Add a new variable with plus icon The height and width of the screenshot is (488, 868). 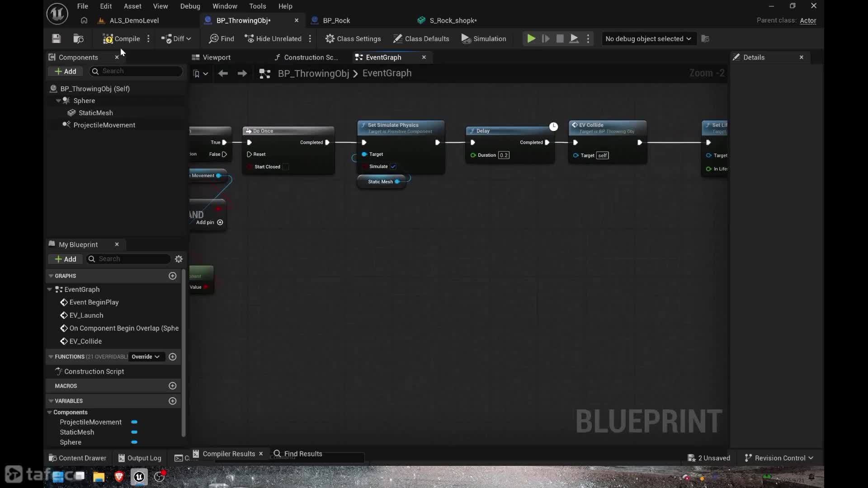click(x=172, y=401)
